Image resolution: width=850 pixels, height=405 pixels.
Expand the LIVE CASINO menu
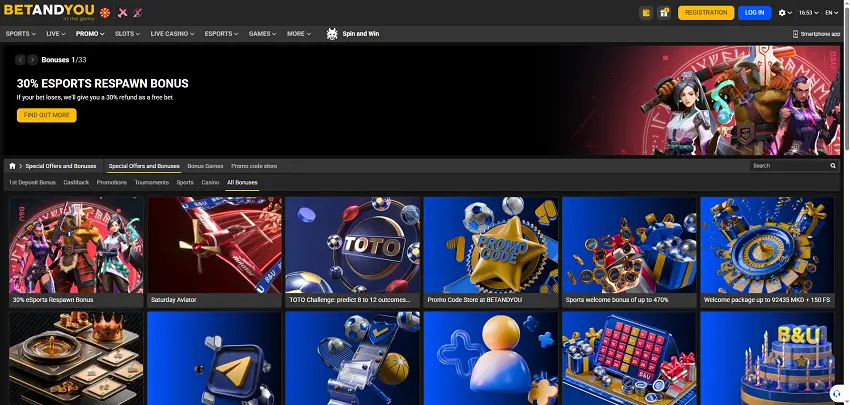click(x=172, y=34)
